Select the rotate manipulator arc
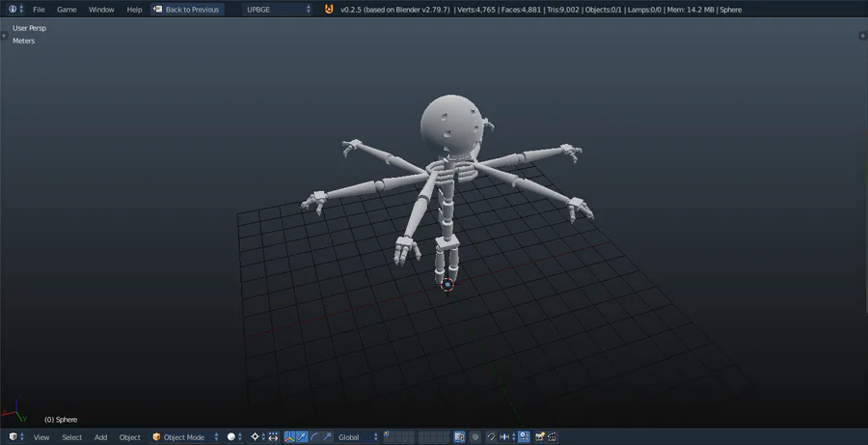Viewport: 868px width, 445px height. pos(313,437)
